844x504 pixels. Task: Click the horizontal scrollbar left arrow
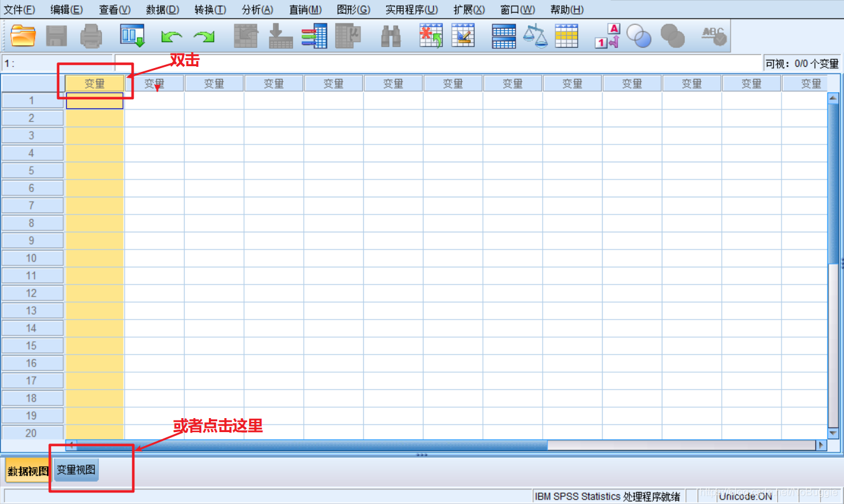(x=71, y=445)
